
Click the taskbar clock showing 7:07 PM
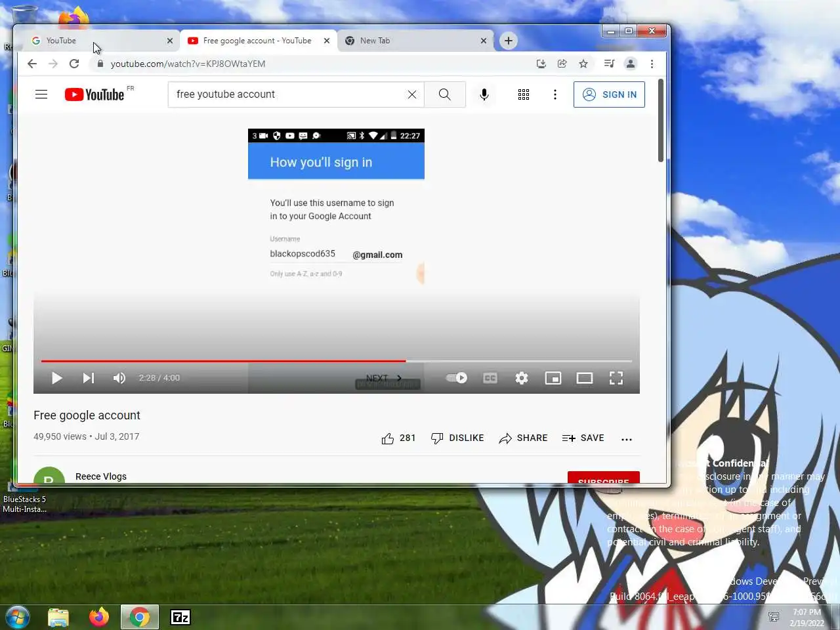[807, 617]
